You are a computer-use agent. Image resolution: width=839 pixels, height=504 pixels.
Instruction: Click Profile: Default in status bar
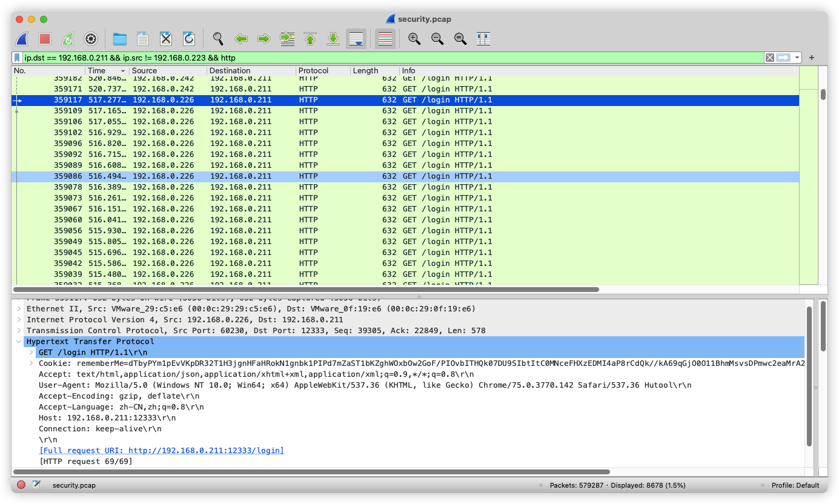pos(795,485)
